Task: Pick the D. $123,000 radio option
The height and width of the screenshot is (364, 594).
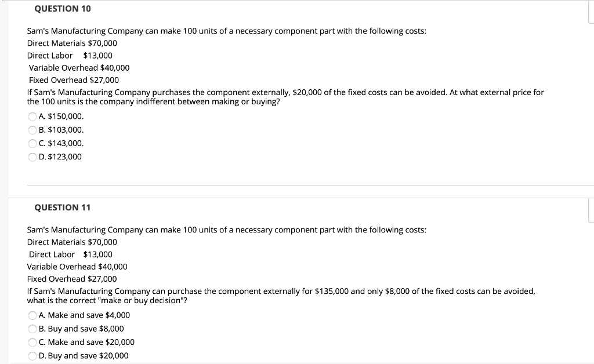Action: tap(32, 157)
